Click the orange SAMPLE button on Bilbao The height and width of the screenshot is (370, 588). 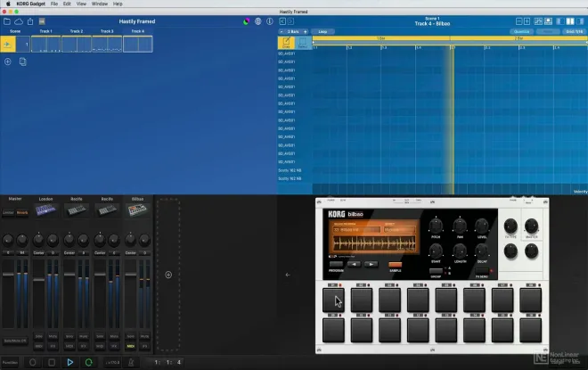396,265
